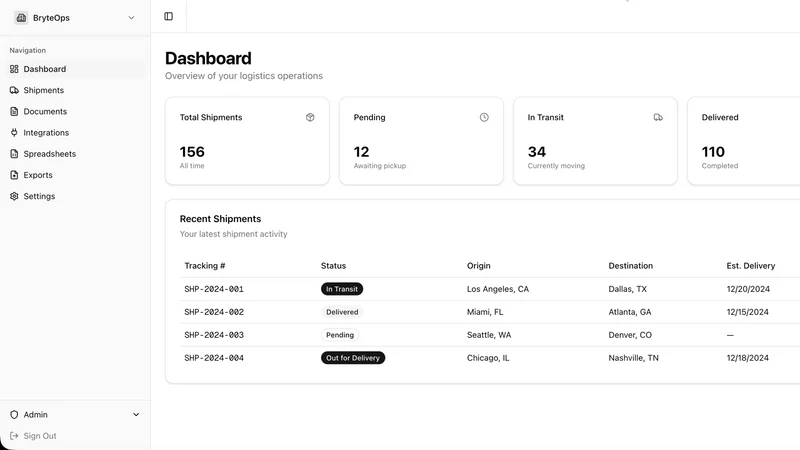Click the Est. Delivery column header
The image size is (800, 450).
pyautogui.click(x=751, y=266)
